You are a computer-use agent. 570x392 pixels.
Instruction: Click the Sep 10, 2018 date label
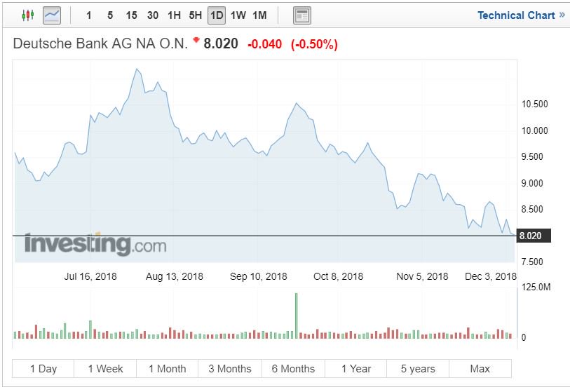pyautogui.click(x=259, y=276)
